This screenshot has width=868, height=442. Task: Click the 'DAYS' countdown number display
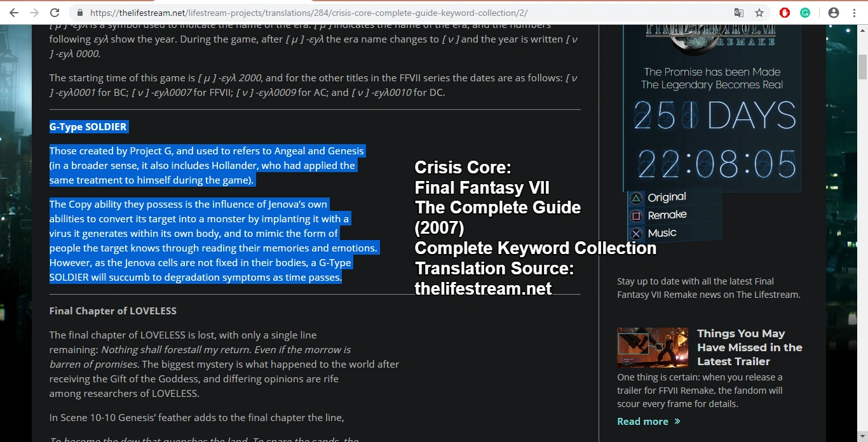click(x=715, y=116)
